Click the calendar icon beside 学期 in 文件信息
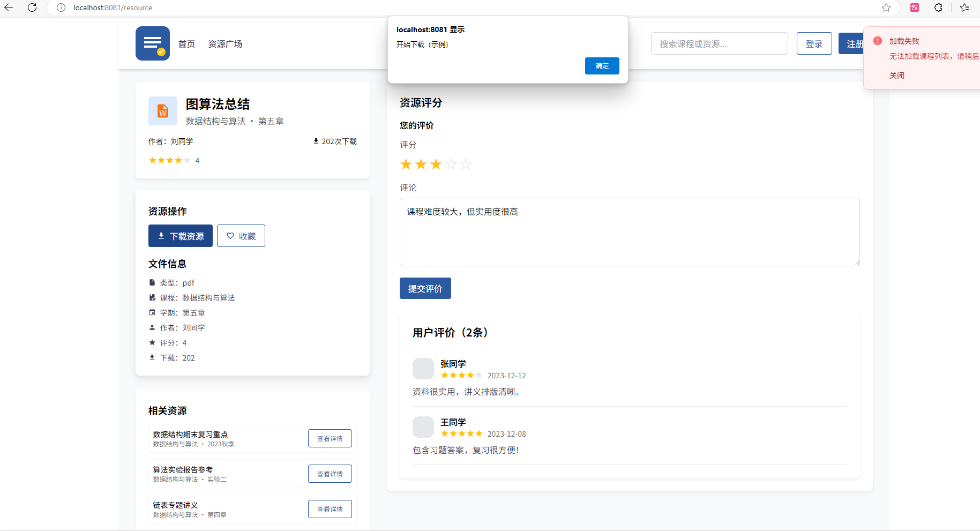 (x=152, y=312)
